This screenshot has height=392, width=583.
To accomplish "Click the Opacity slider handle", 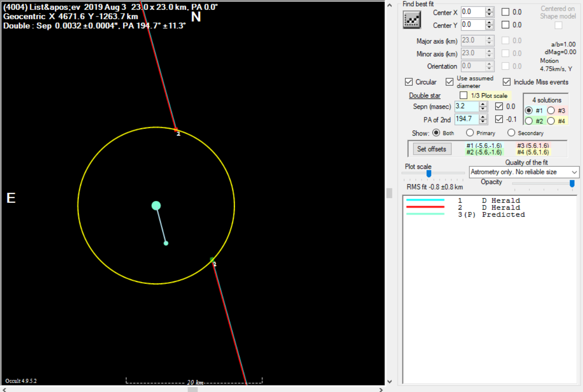I will (x=572, y=184).
